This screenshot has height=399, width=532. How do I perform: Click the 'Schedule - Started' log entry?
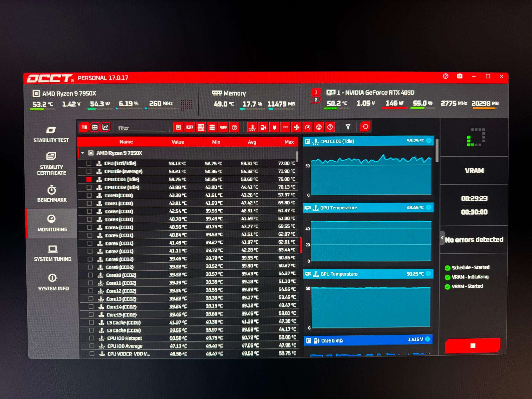coord(470,267)
